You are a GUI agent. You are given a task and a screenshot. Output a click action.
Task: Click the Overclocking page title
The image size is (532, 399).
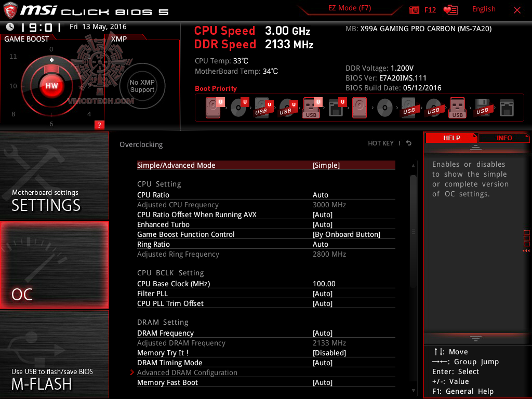[141, 144]
